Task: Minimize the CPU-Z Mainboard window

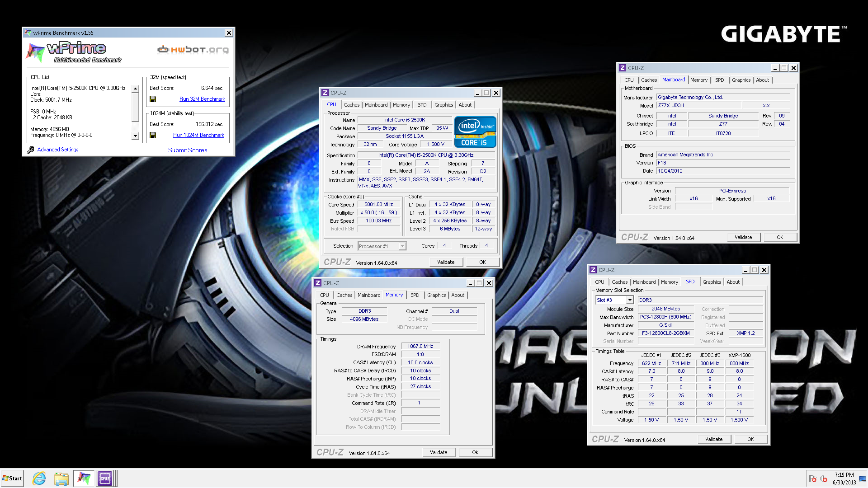Action: [x=775, y=68]
